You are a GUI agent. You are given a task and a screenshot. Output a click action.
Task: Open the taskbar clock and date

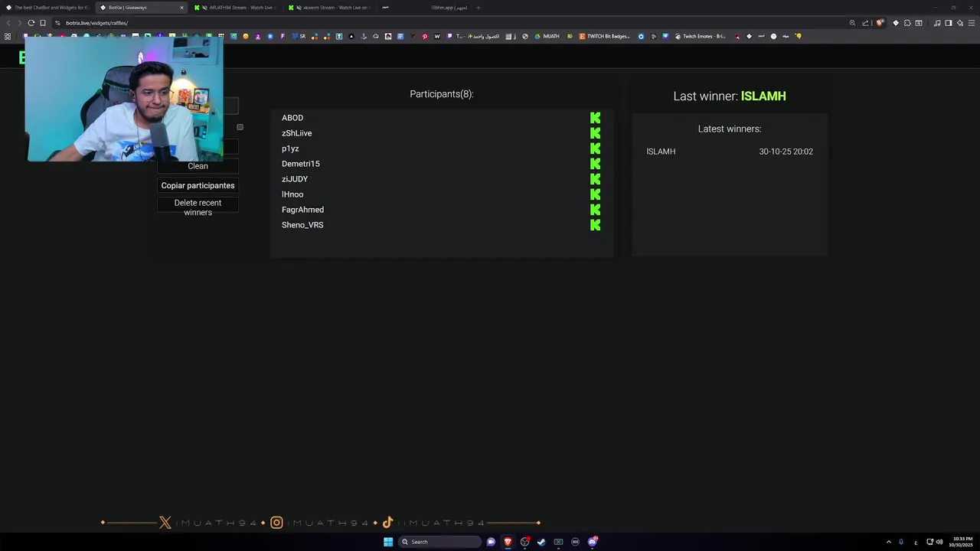pos(962,542)
